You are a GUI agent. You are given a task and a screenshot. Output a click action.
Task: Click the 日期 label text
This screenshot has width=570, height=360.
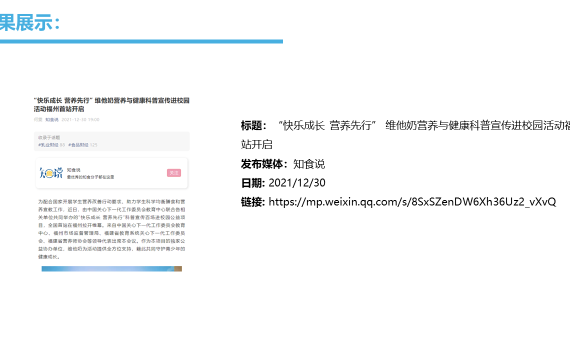253,183
